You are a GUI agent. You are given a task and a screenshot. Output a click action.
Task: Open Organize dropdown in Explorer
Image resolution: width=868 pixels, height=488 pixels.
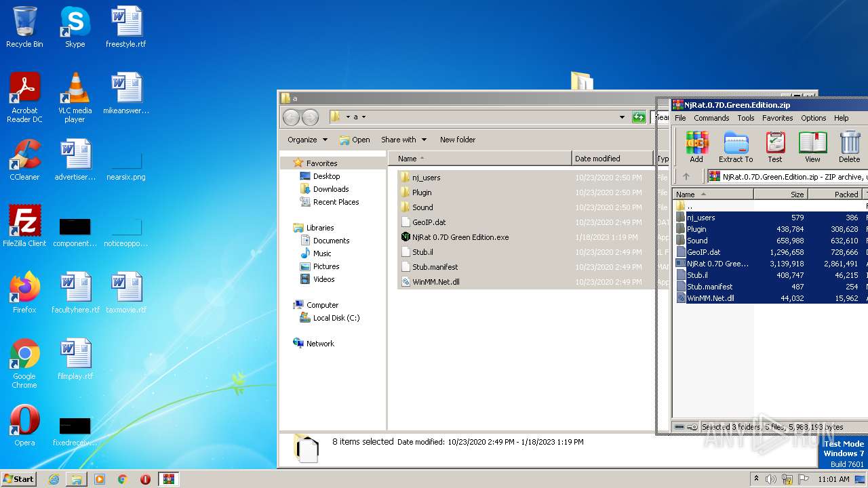coord(307,140)
